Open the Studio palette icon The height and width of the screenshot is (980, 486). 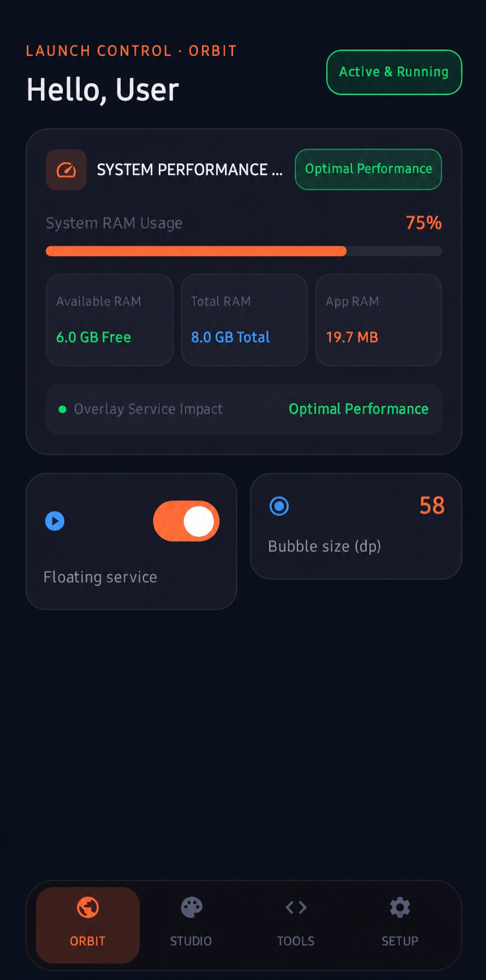coord(192,907)
